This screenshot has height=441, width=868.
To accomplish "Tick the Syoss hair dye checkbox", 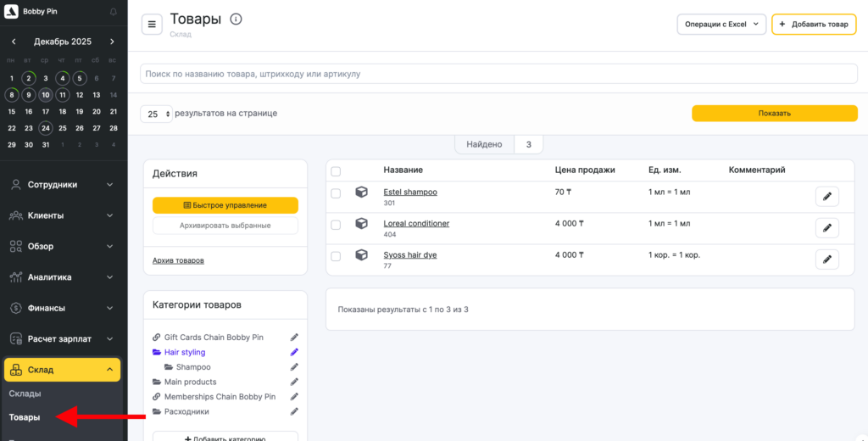I will (x=336, y=256).
